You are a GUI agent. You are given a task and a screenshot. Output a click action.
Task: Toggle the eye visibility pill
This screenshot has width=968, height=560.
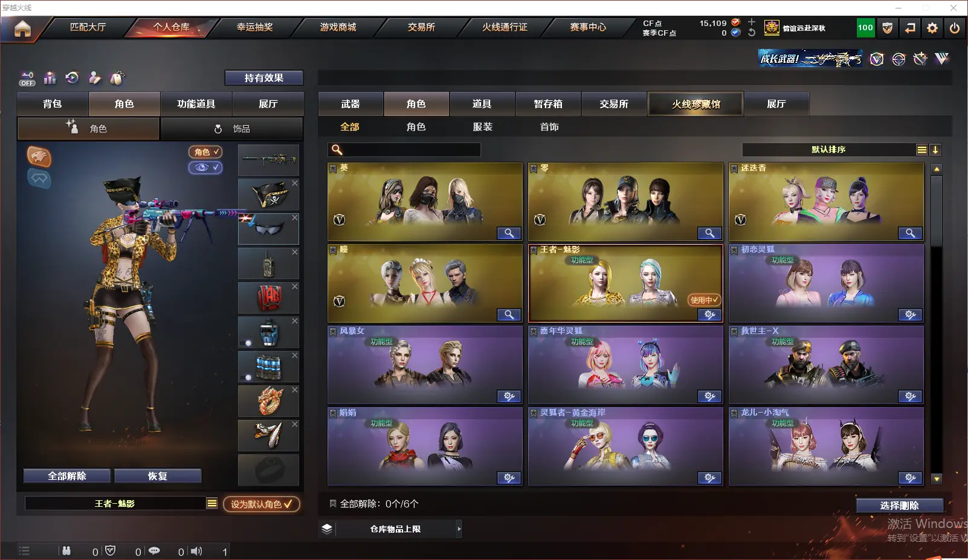205,167
